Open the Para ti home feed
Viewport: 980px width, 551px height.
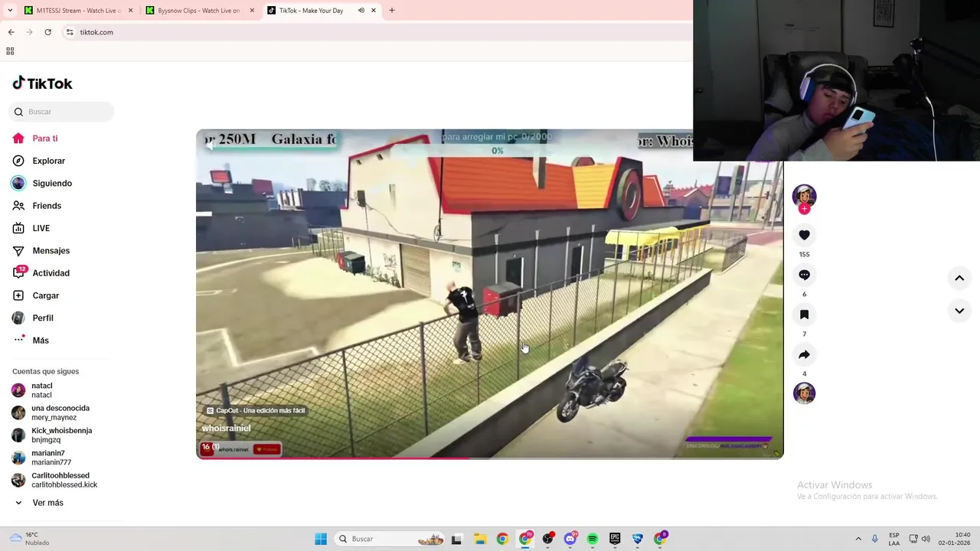pyautogui.click(x=35, y=139)
